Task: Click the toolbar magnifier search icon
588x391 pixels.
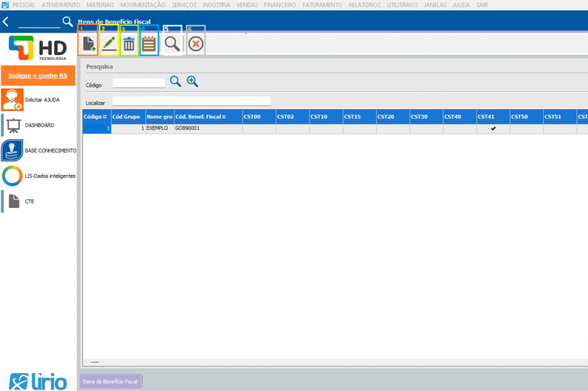Action: [x=172, y=44]
